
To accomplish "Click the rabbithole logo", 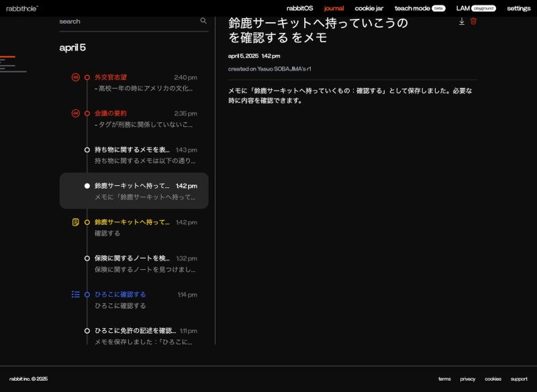I will point(22,8).
